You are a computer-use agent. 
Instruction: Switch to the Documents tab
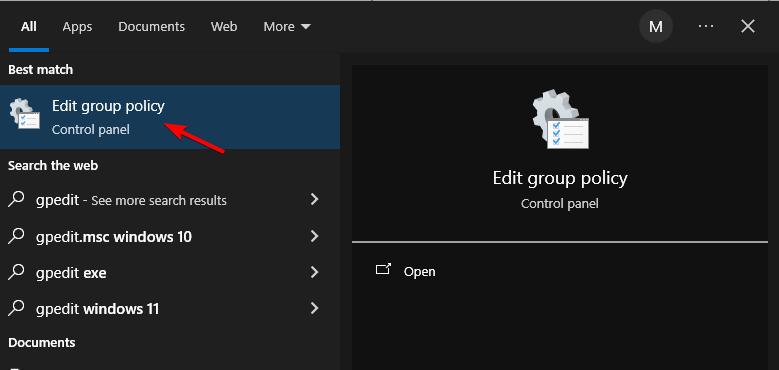tap(152, 26)
